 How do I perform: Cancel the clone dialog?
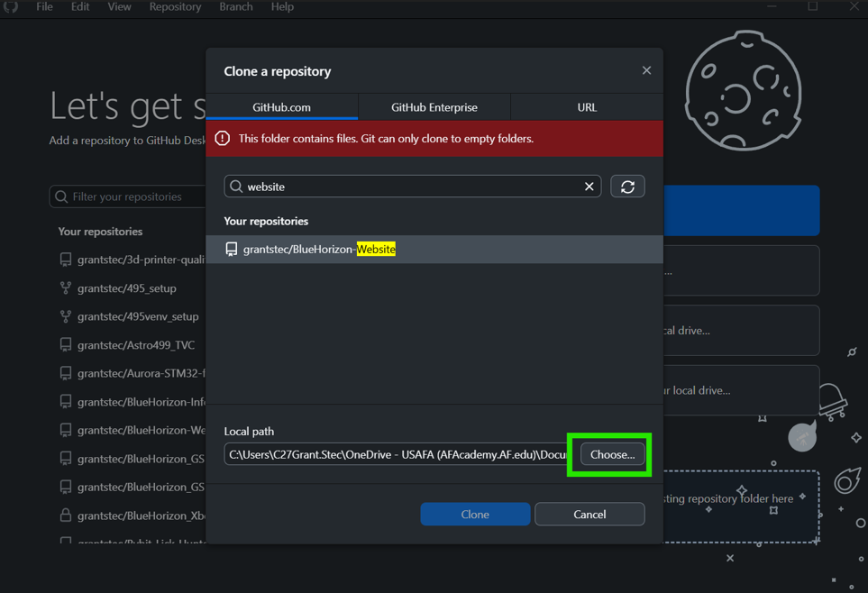click(x=589, y=515)
